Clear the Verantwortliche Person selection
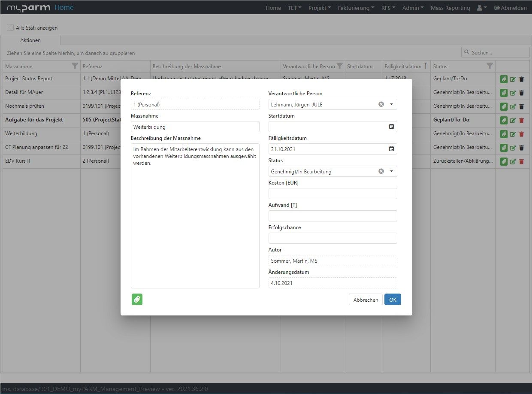532x394 pixels. coord(381,104)
